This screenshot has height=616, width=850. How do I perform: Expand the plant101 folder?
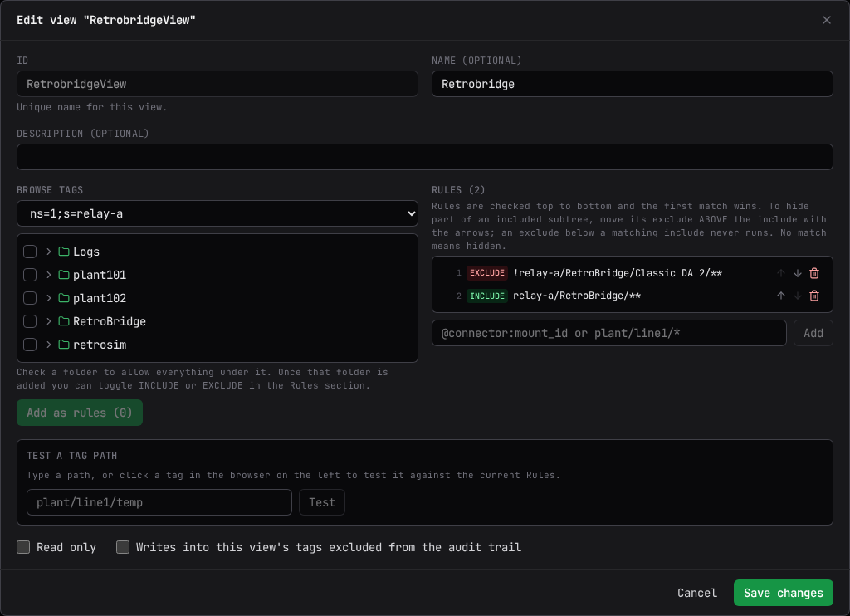pos(49,275)
